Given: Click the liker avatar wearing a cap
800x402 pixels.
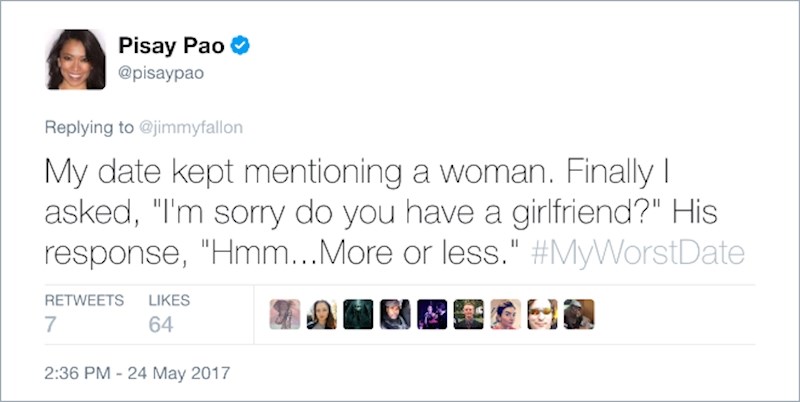Looking at the screenshot, I should click(x=395, y=314).
